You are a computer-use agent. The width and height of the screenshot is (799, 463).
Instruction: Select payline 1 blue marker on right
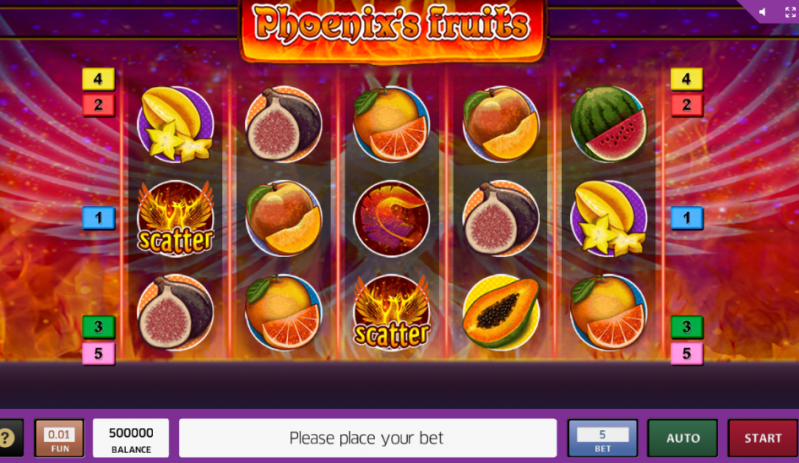point(686,218)
